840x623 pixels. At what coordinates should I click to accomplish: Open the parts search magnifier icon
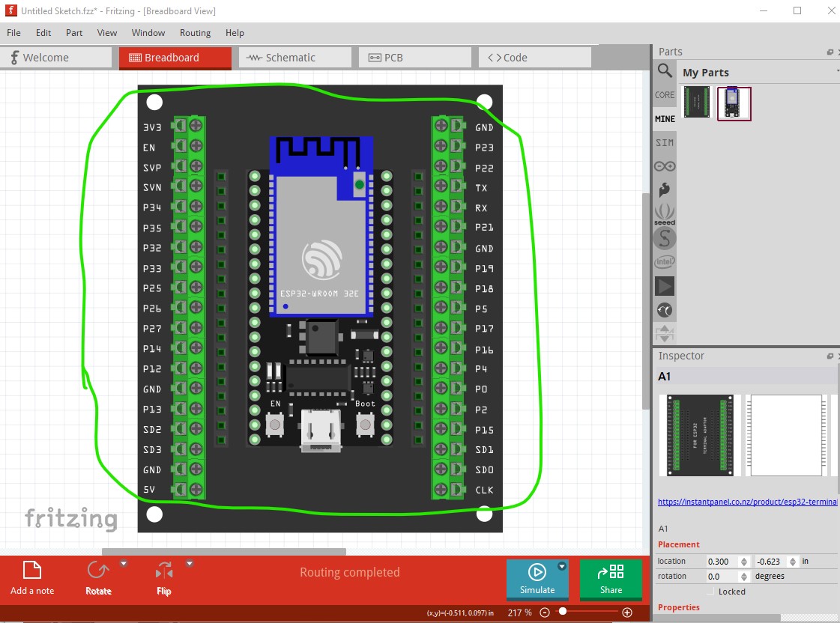(x=665, y=70)
